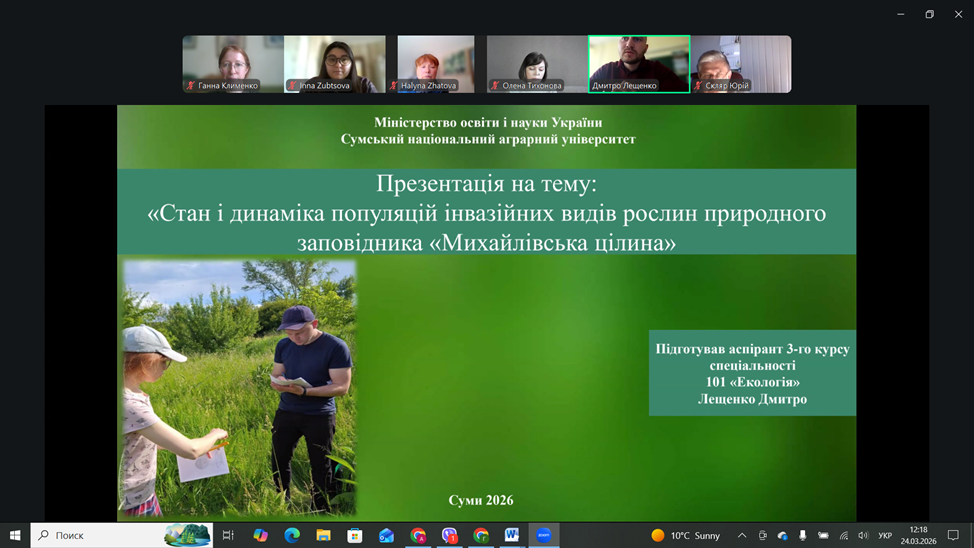Open the Viber app in the taskbar
The height and width of the screenshot is (548, 974).
(450, 535)
